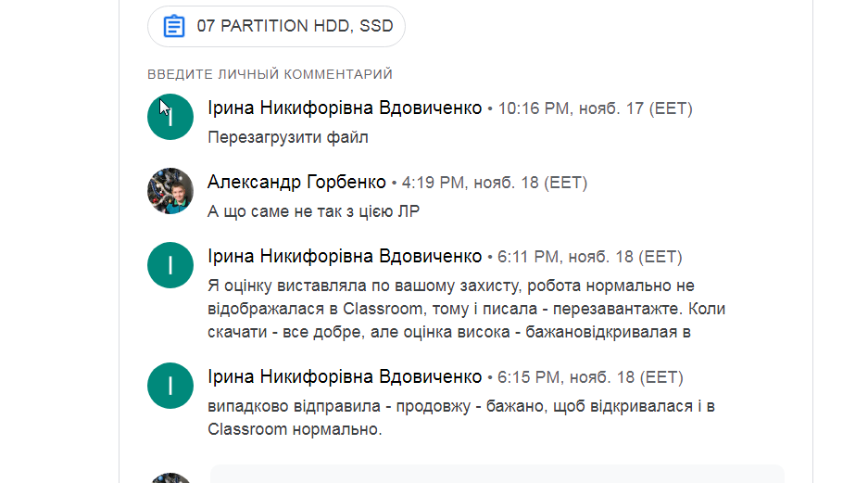
Task: Click the 'ВВЕДИТЕ ЛИЧНЫЙ КОММЕНТАРИЙ' heading
Action: tap(270, 74)
